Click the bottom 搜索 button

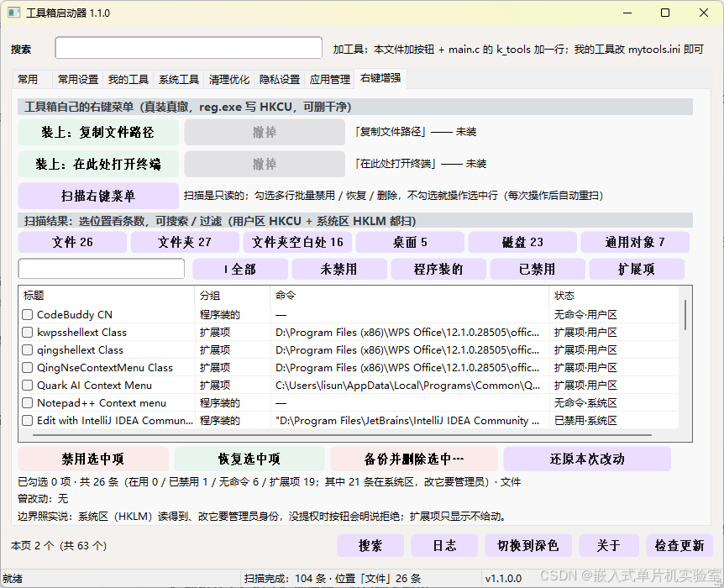[x=370, y=545]
